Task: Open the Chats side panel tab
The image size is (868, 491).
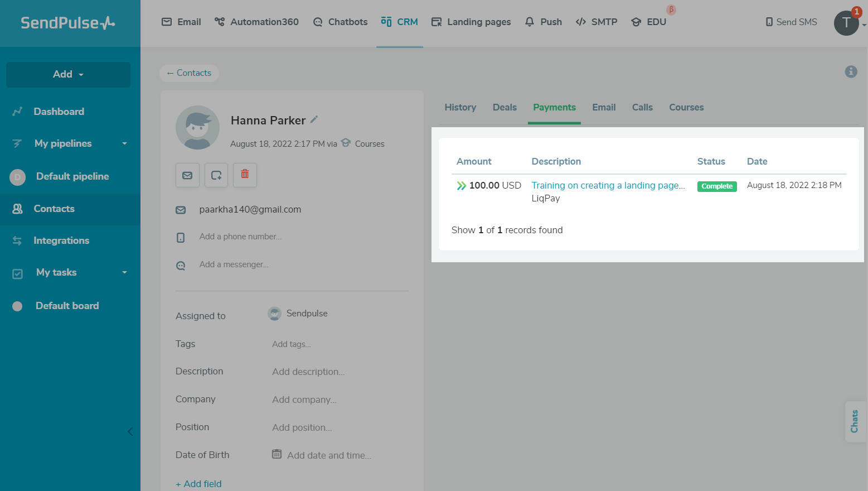Action: pyautogui.click(x=855, y=421)
